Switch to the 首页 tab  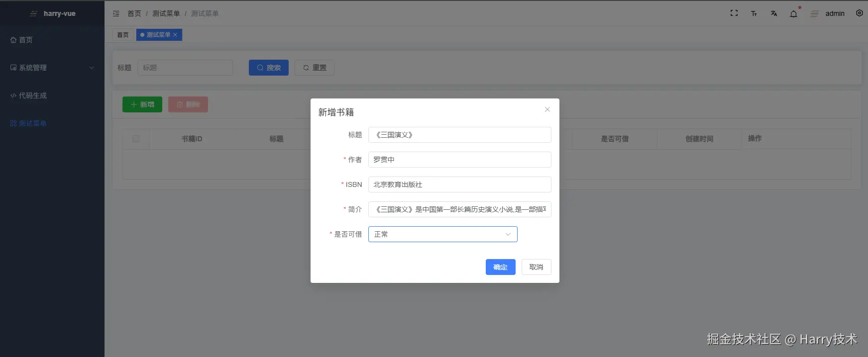(x=123, y=35)
